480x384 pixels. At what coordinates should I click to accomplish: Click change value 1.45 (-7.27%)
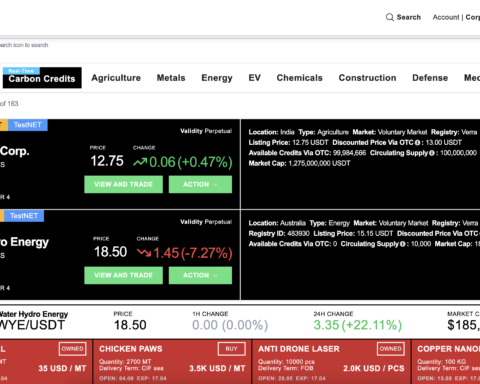pyautogui.click(x=193, y=253)
